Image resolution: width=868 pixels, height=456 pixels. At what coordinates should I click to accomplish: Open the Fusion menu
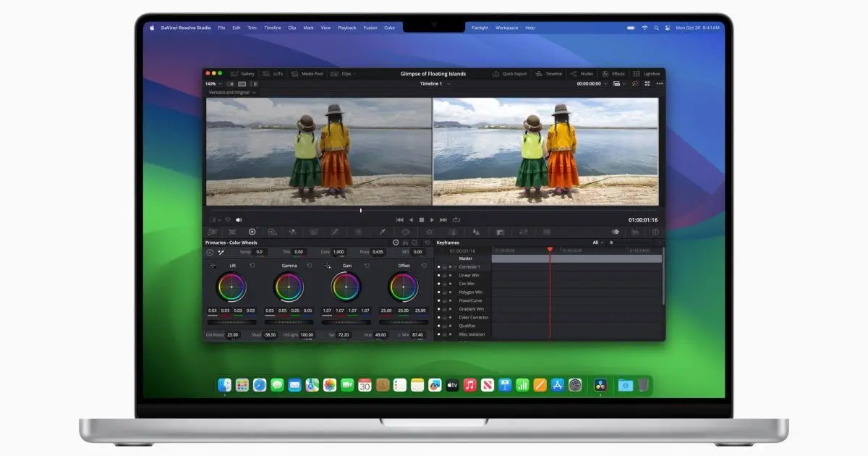click(370, 28)
